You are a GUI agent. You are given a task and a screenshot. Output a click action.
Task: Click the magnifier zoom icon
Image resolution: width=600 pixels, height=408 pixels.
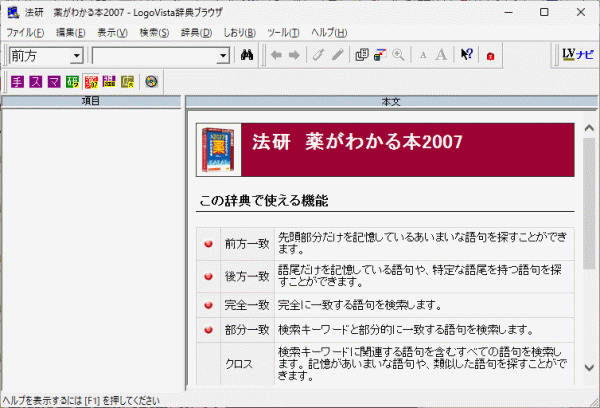click(x=398, y=55)
